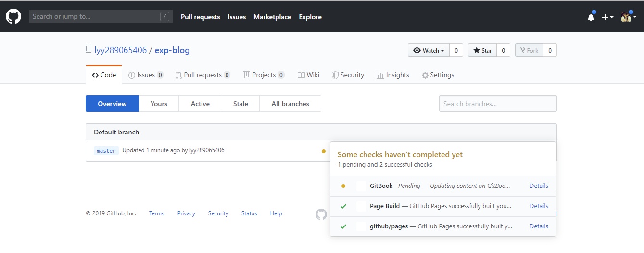Open lyy289065406 user profile link
The image size is (644, 253).
120,50
